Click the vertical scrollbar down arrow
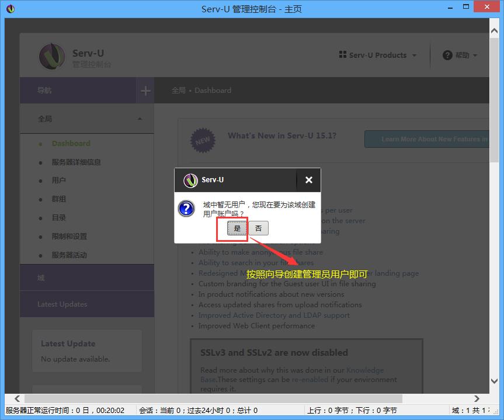This screenshot has height=420, width=504. pyautogui.click(x=494, y=381)
